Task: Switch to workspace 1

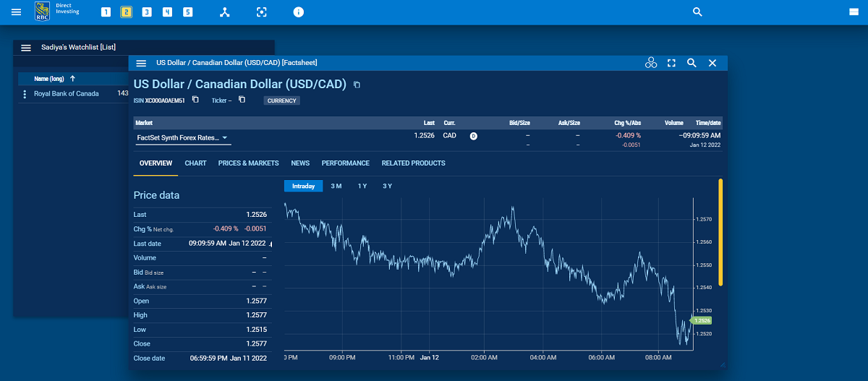Action: pos(106,12)
